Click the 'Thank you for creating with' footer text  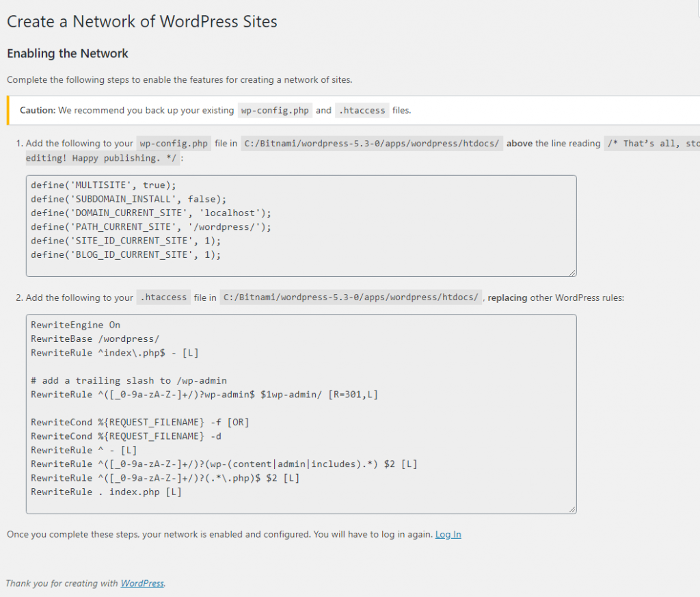pos(62,583)
